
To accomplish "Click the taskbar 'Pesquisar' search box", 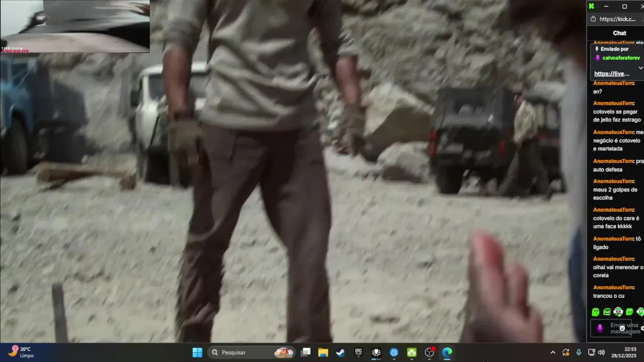I will click(252, 352).
